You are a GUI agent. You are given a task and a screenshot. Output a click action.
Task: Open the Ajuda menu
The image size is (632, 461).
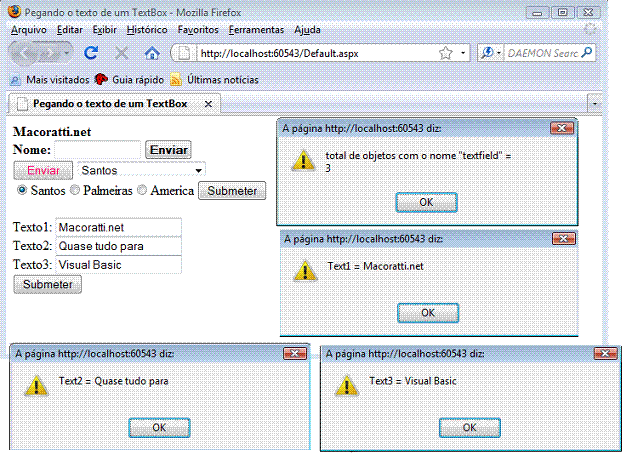click(x=308, y=30)
